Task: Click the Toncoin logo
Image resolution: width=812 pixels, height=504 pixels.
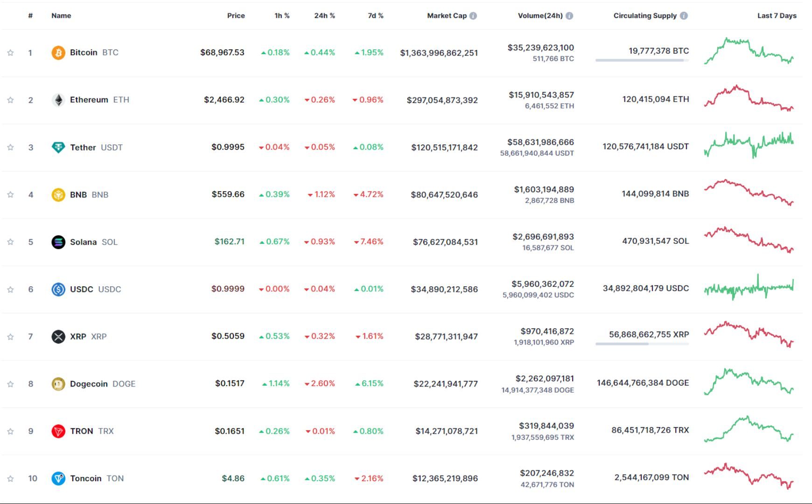Action: coord(57,478)
